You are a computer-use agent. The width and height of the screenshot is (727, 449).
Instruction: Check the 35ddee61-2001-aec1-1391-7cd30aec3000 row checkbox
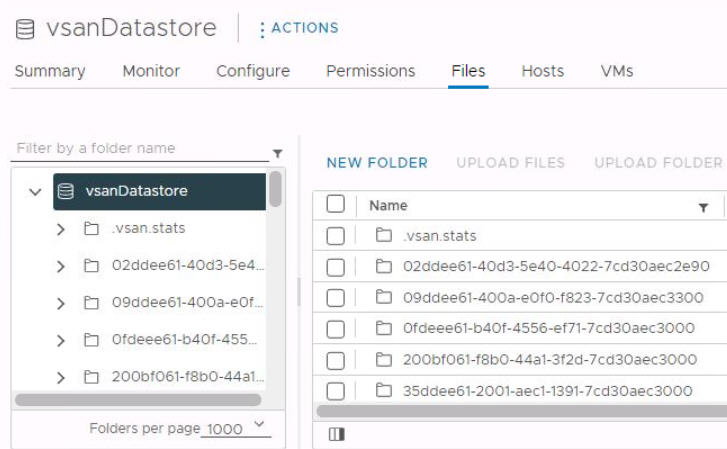(x=335, y=391)
